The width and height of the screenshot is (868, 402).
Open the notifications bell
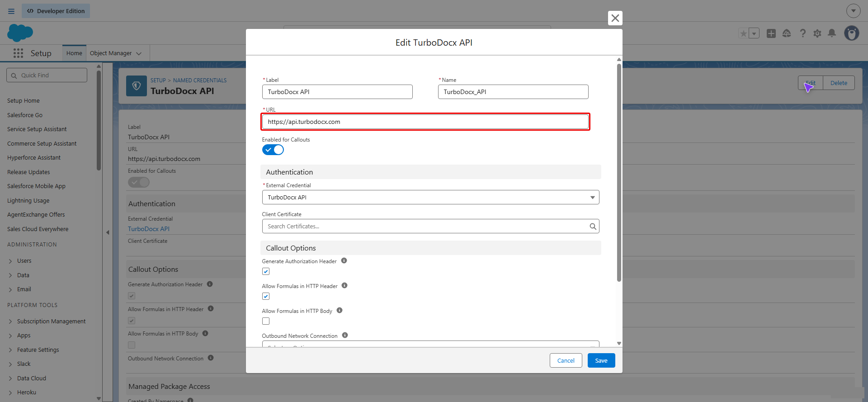[832, 33]
